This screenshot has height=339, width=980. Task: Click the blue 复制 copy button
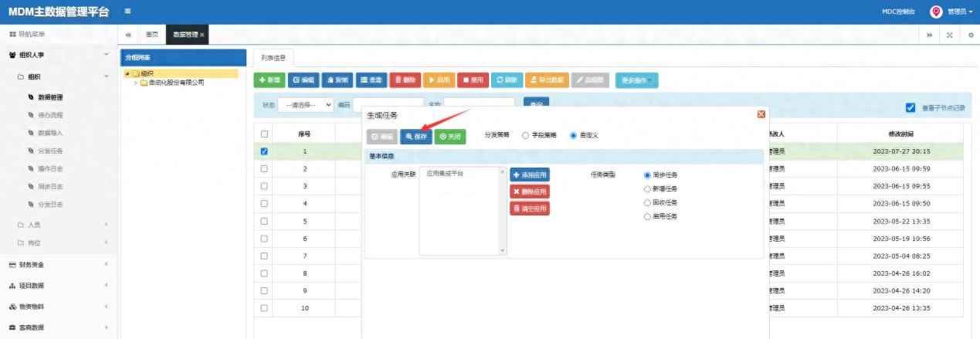[337, 80]
